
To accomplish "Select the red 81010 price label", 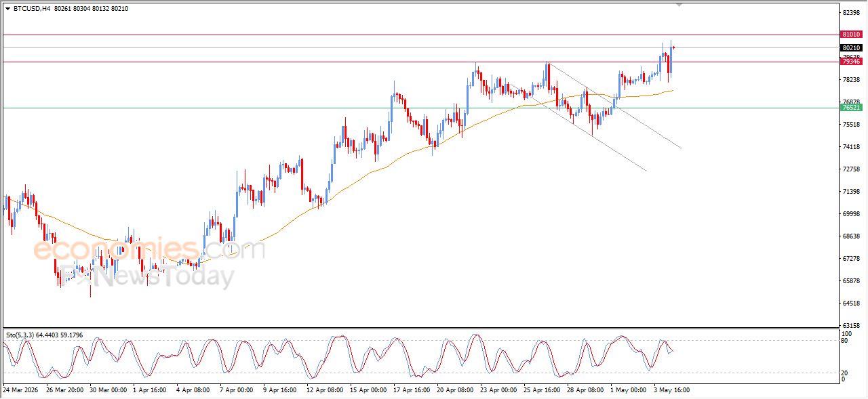I will click(850, 34).
